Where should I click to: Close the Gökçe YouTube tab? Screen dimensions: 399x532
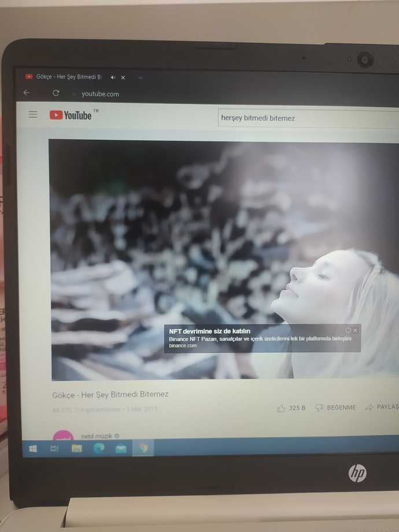pos(123,77)
